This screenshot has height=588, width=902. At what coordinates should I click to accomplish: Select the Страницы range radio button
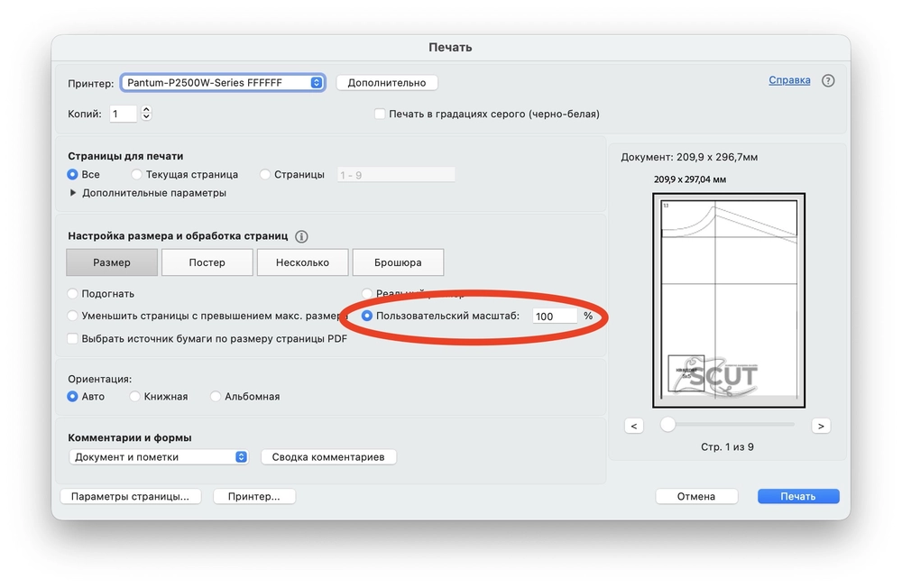pos(264,174)
